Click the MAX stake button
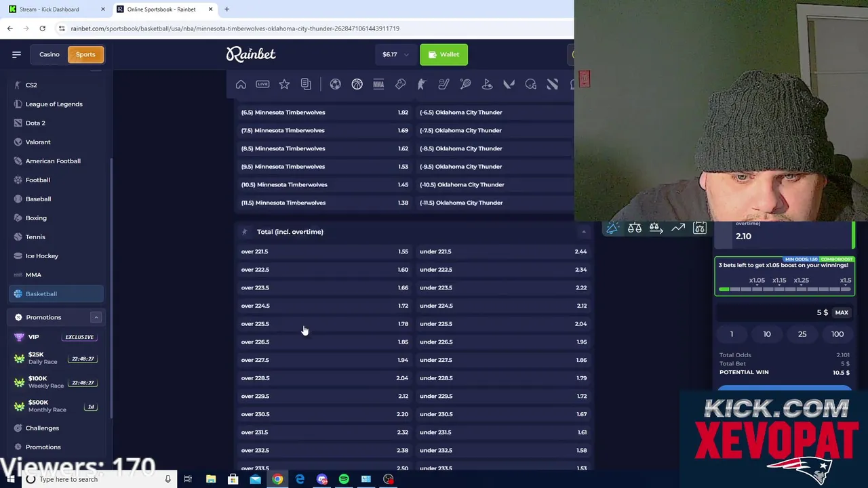868x488 pixels. (842, 312)
